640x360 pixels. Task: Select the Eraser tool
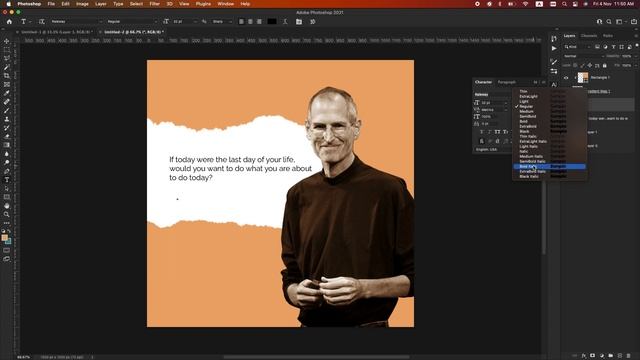tap(7, 136)
